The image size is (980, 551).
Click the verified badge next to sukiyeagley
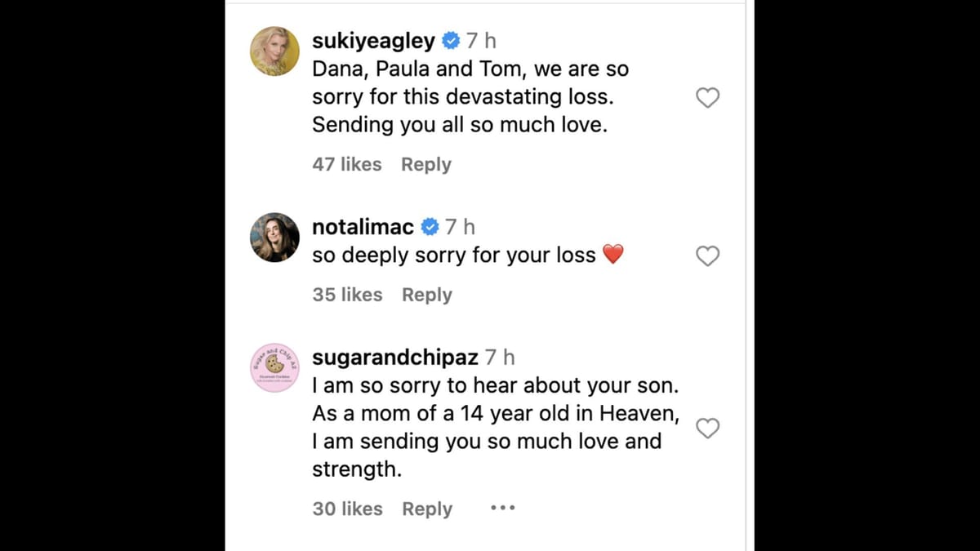point(450,38)
